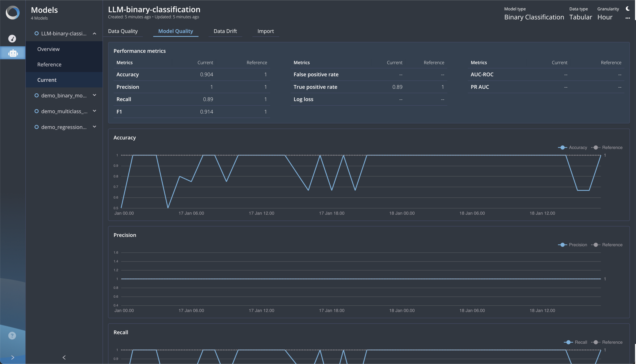Click the LLM-binary-classification page title
Screen dimensions: 636x364
coord(154,9)
